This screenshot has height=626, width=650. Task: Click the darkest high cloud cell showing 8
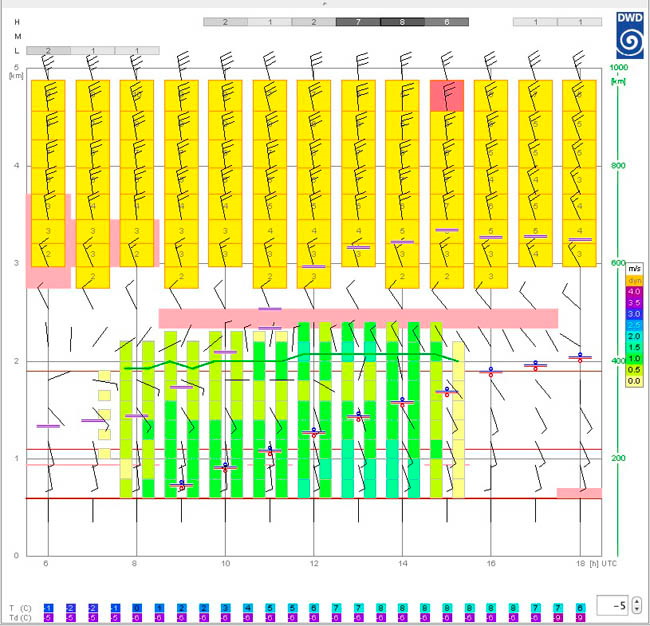[403, 22]
